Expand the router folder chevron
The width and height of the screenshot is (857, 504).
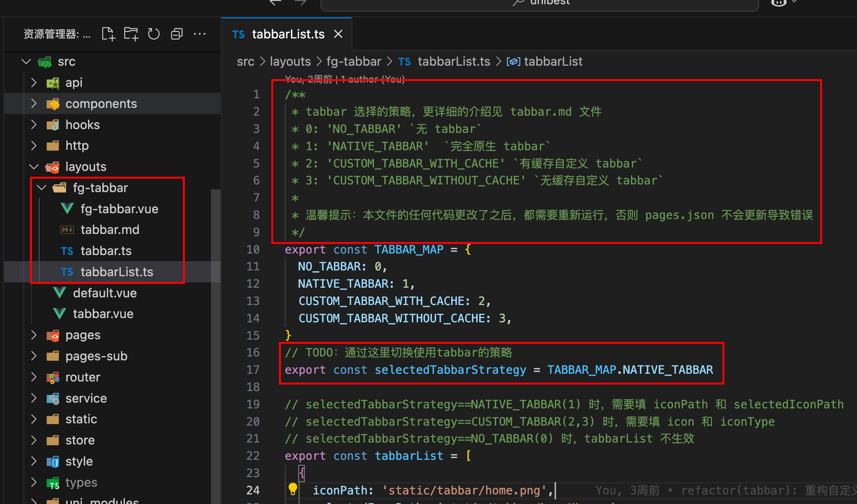(x=34, y=377)
